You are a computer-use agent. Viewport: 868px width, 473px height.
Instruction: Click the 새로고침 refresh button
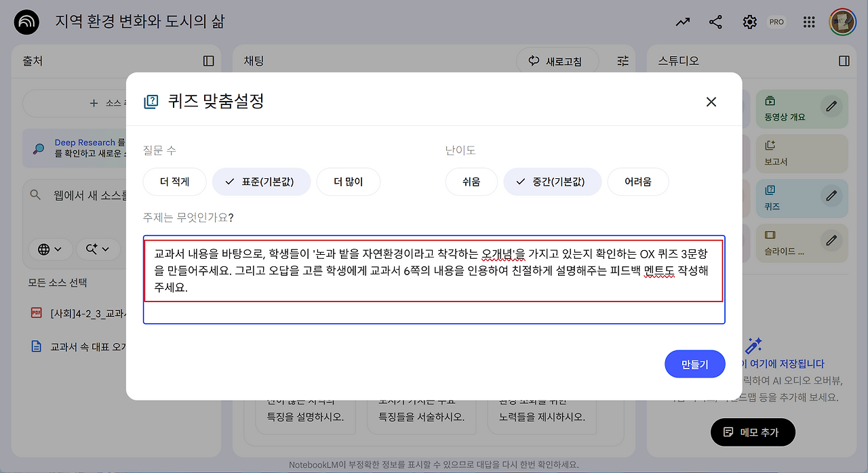pyautogui.click(x=557, y=61)
